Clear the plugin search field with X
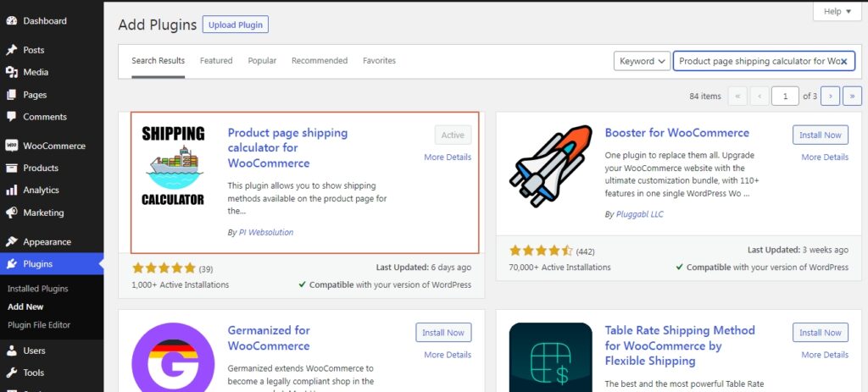 tap(843, 61)
